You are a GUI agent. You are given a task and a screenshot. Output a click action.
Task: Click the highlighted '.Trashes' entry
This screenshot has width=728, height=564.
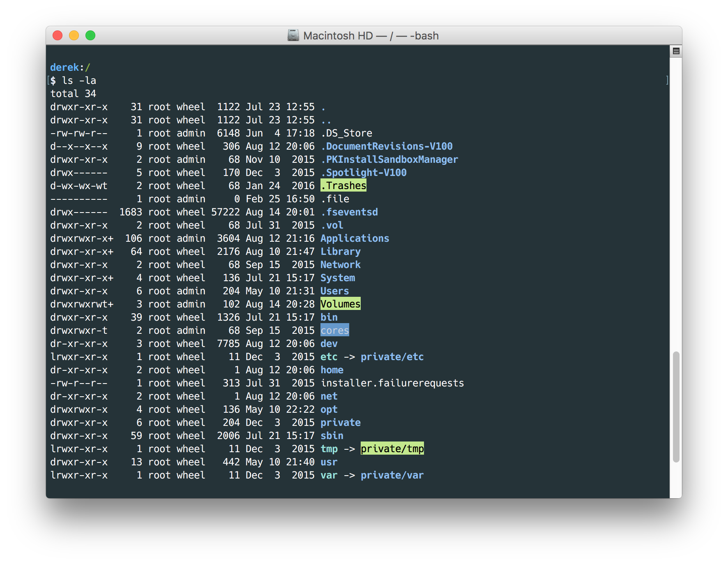tap(343, 186)
